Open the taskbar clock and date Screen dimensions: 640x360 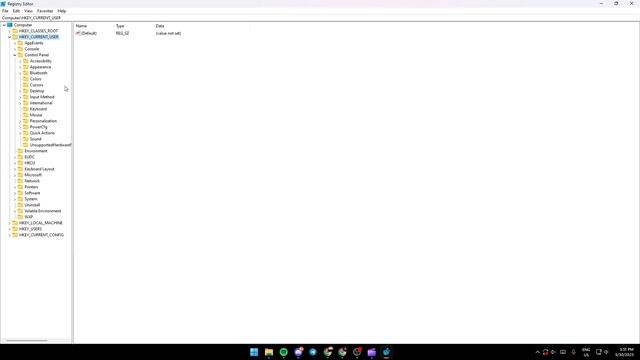(x=624, y=352)
